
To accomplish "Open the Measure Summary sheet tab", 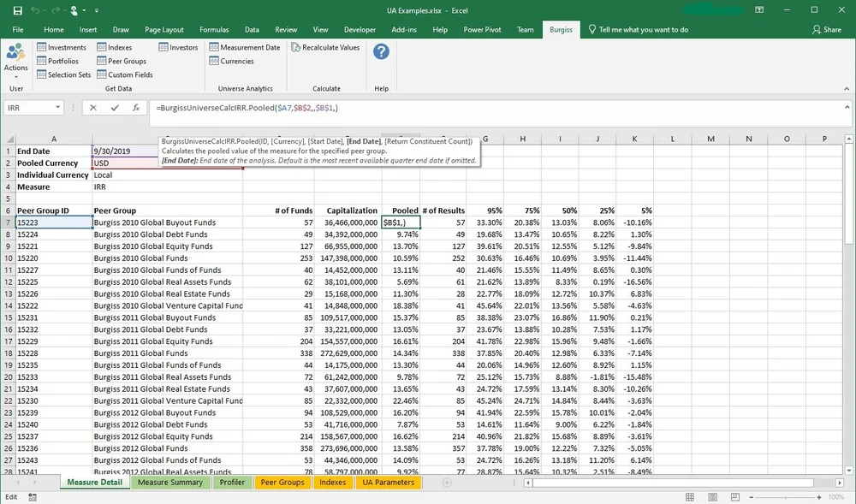I will [170, 483].
